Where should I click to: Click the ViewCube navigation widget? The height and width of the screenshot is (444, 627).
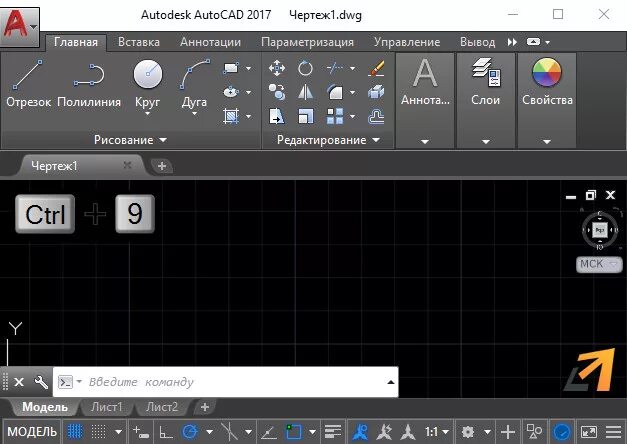pos(600,230)
